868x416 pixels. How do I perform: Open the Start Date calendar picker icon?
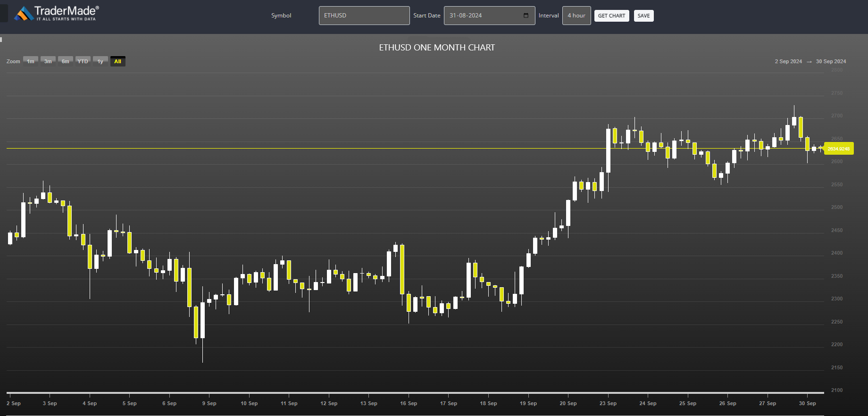pyautogui.click(x=526, y=16)
